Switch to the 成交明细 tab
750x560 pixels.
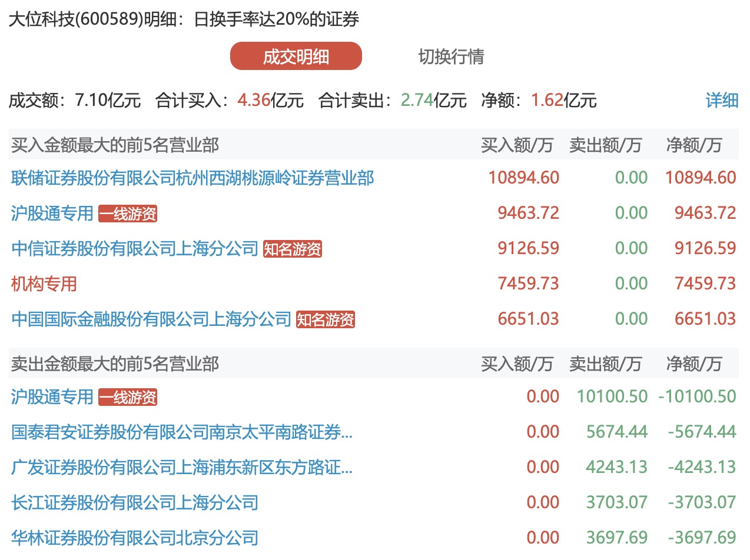coord(296,56)
